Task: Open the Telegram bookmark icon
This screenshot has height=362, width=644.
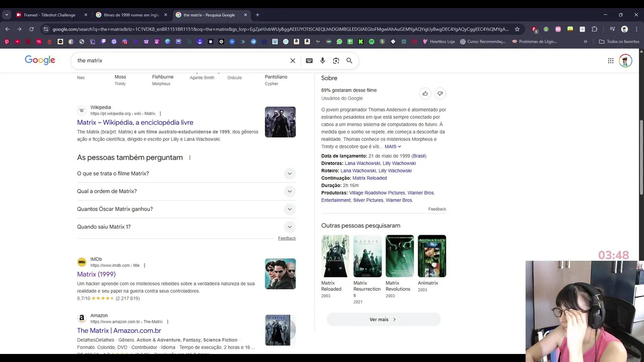Action: coord(254,42)
